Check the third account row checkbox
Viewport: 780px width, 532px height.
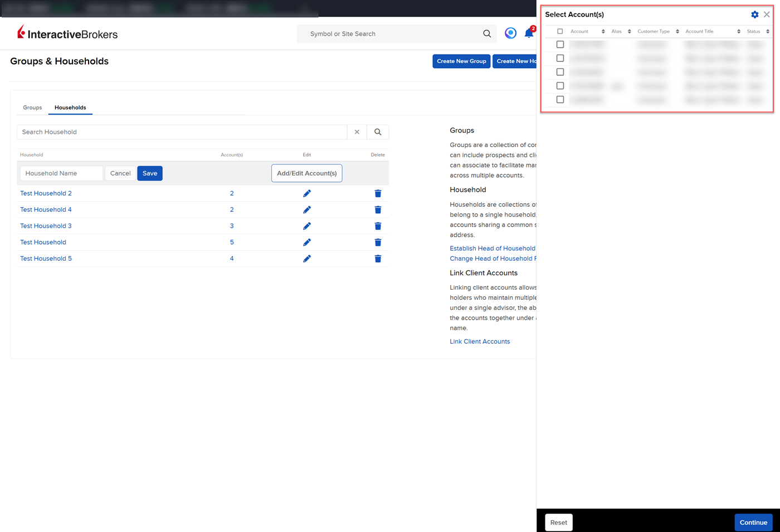click(560, 72)
